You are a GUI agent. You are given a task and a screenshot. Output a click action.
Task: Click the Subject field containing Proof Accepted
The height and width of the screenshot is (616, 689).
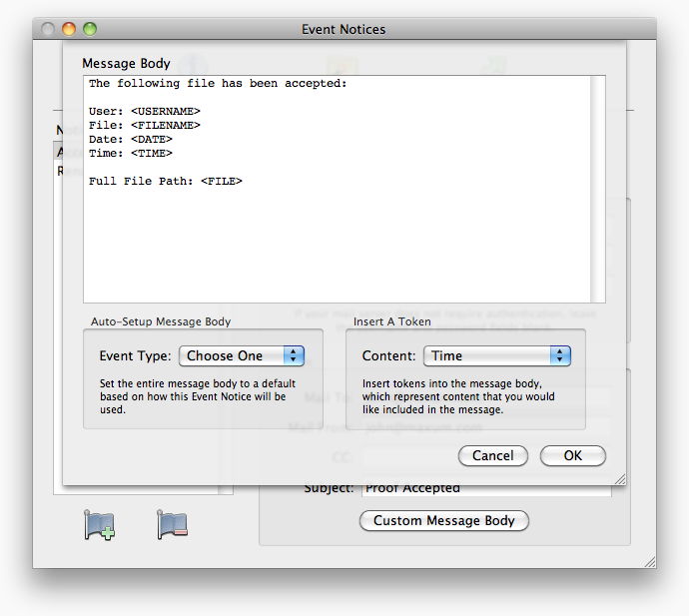tap(485, 489)
